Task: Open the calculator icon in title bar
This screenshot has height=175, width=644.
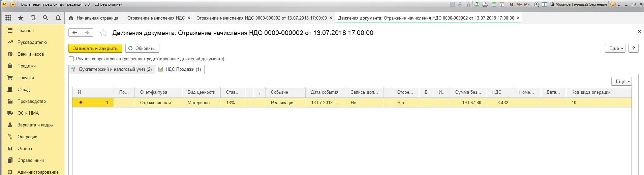Action: point(494,5)
